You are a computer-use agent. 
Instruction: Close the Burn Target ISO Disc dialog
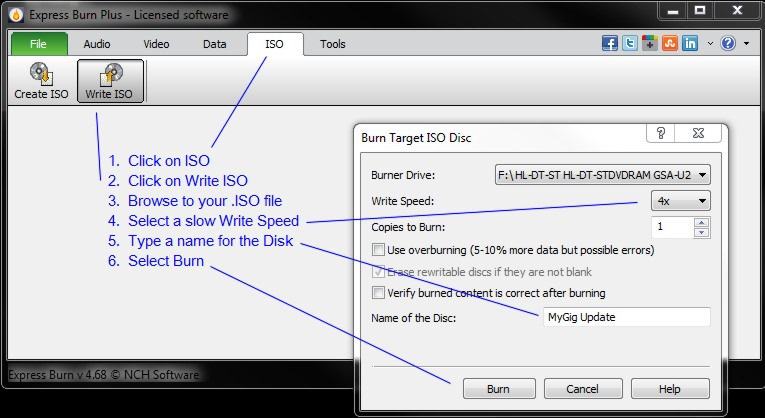(698, 133)
